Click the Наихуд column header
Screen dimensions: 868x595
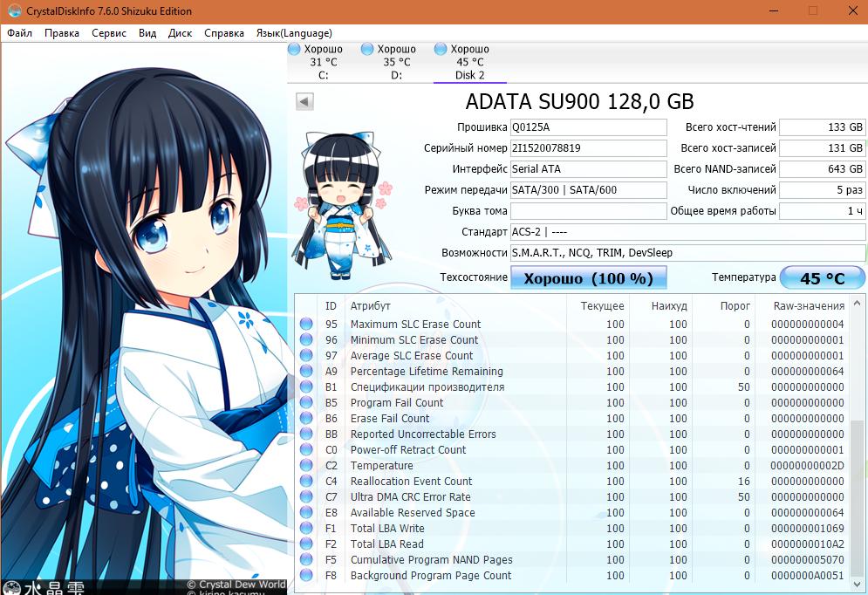point(661,306)
